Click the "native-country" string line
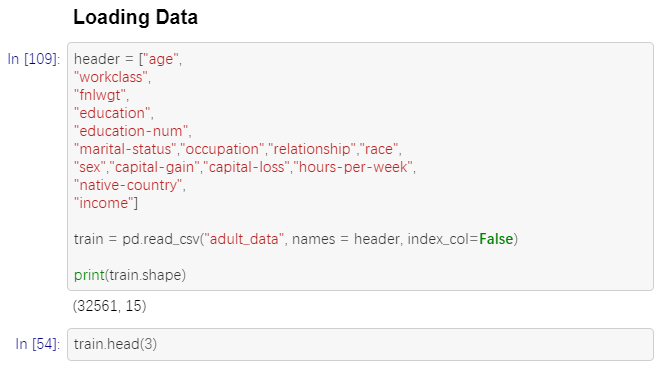This screenshot has height=366, width=668. [128, 185]
